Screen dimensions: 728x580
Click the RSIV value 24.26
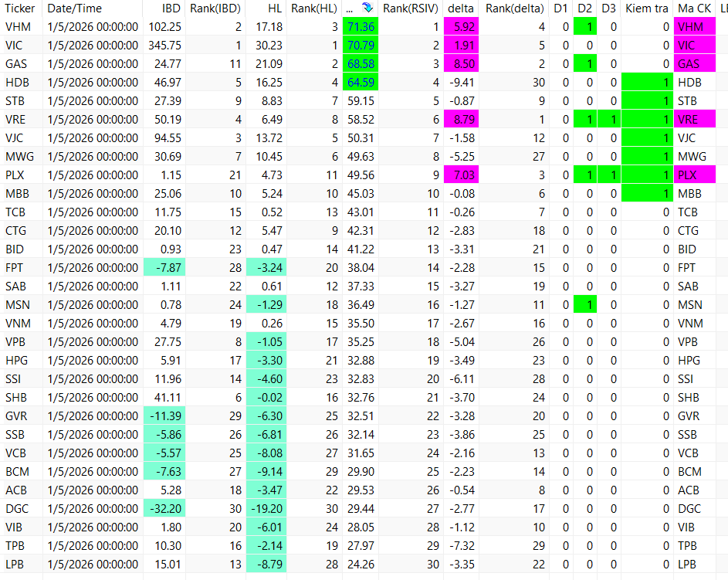coord(361,565)
